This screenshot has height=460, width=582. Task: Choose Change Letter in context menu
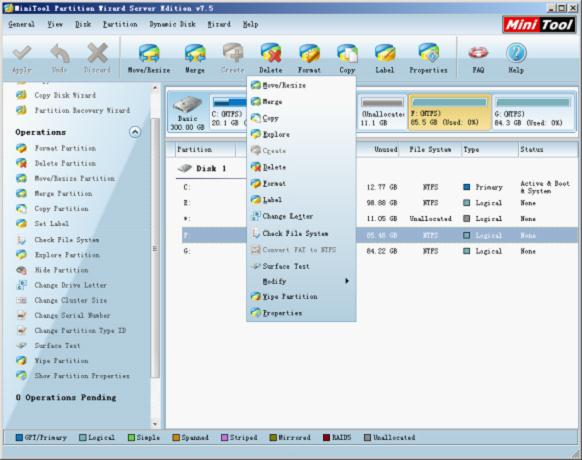point(301,216)
